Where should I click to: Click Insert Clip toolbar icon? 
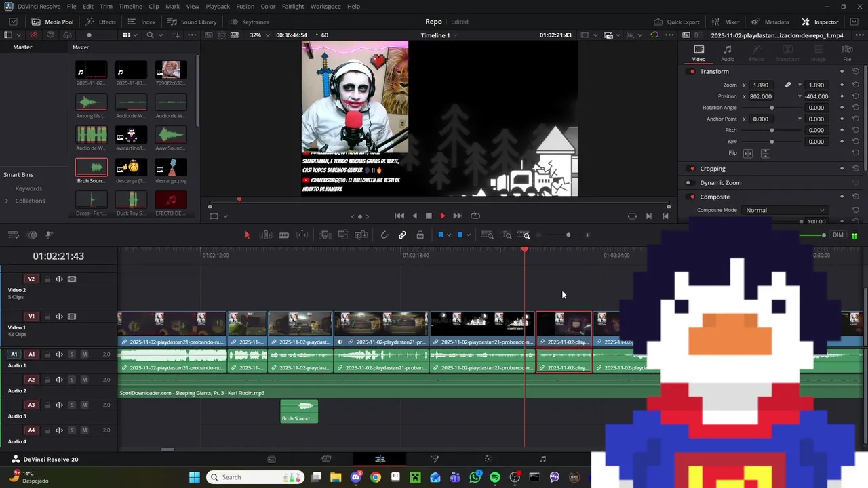(325, 235)
